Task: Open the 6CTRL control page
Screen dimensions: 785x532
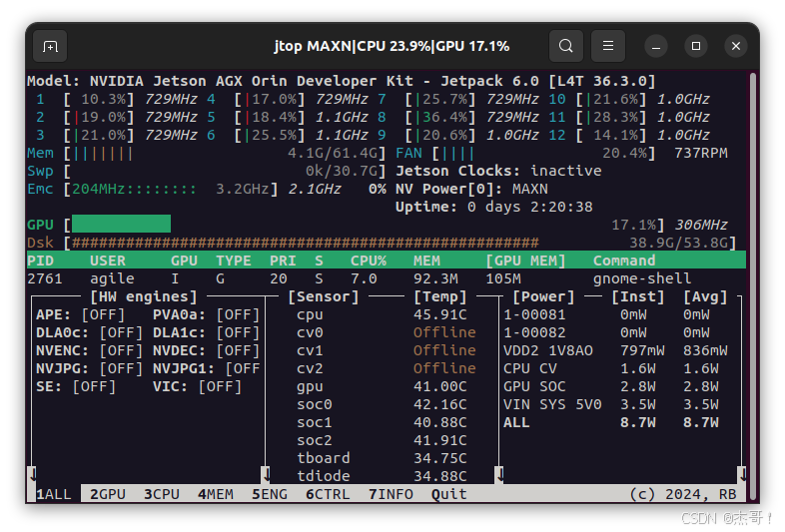Action: point(328,494)
